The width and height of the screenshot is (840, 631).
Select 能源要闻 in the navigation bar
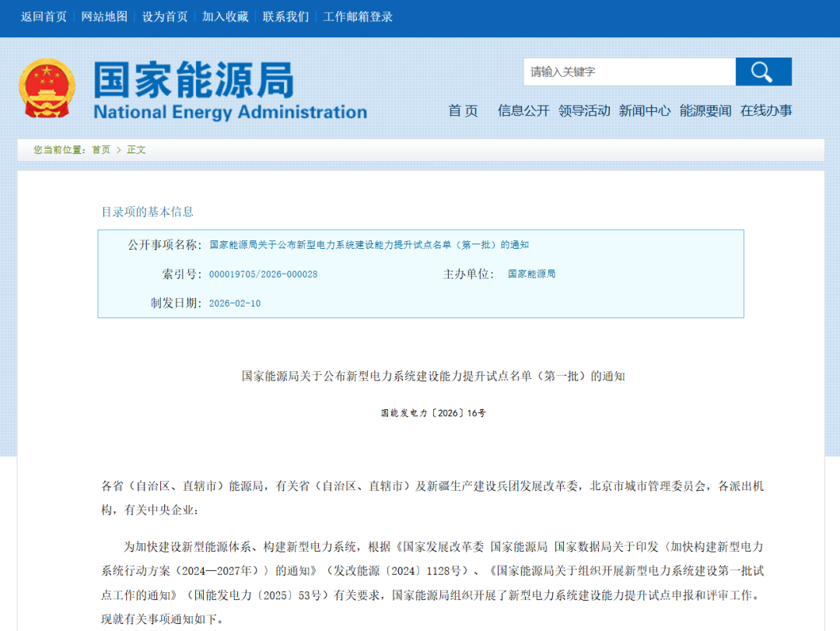pos(705,110)
